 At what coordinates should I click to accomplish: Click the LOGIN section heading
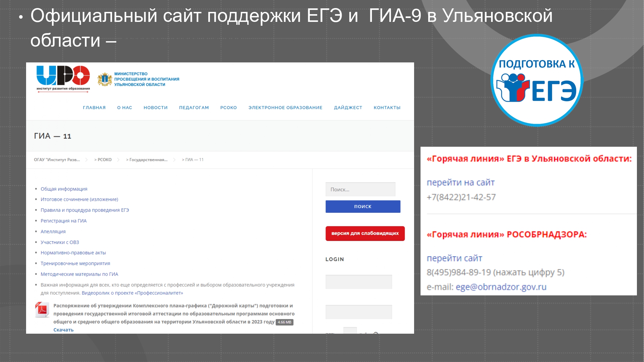[335, 259]
